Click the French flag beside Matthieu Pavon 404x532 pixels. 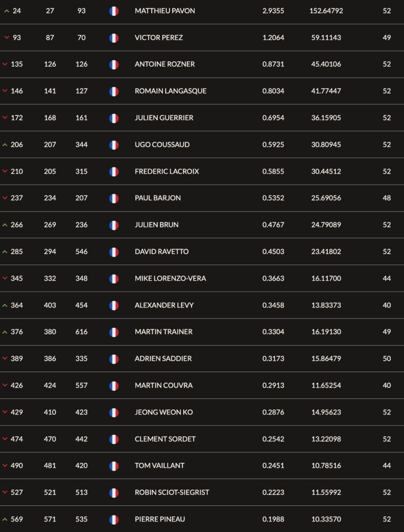114,11
